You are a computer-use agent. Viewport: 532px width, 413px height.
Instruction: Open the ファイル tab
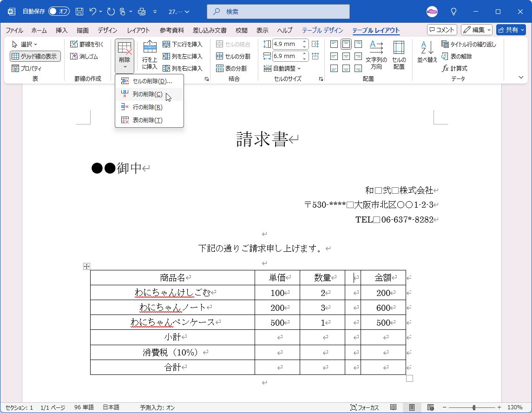[x=14, y=30]
